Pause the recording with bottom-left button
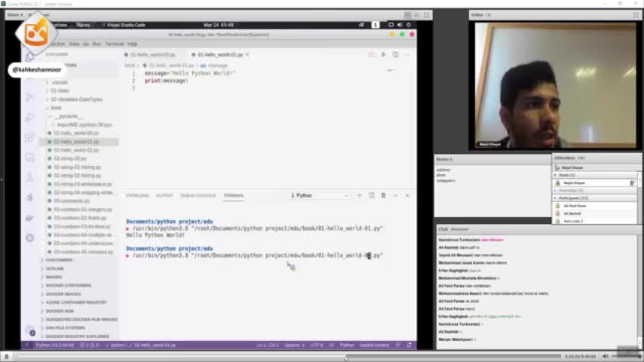This screenshot has height=362, width=644. (x=6, y=356)
